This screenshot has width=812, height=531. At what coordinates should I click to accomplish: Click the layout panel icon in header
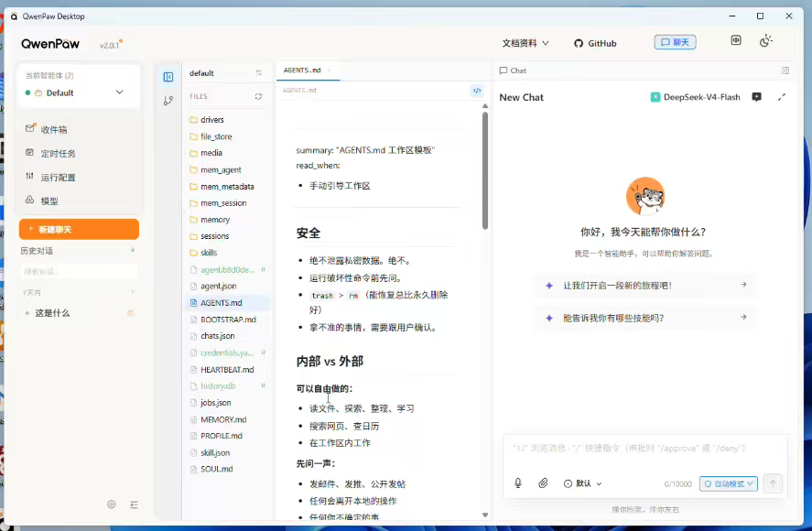point(736,40)
